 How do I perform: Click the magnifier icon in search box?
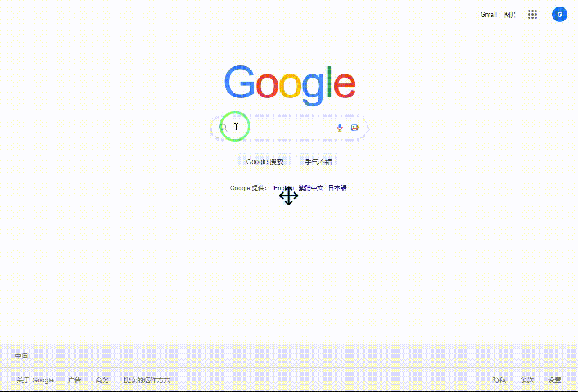[x=223, y=127]
